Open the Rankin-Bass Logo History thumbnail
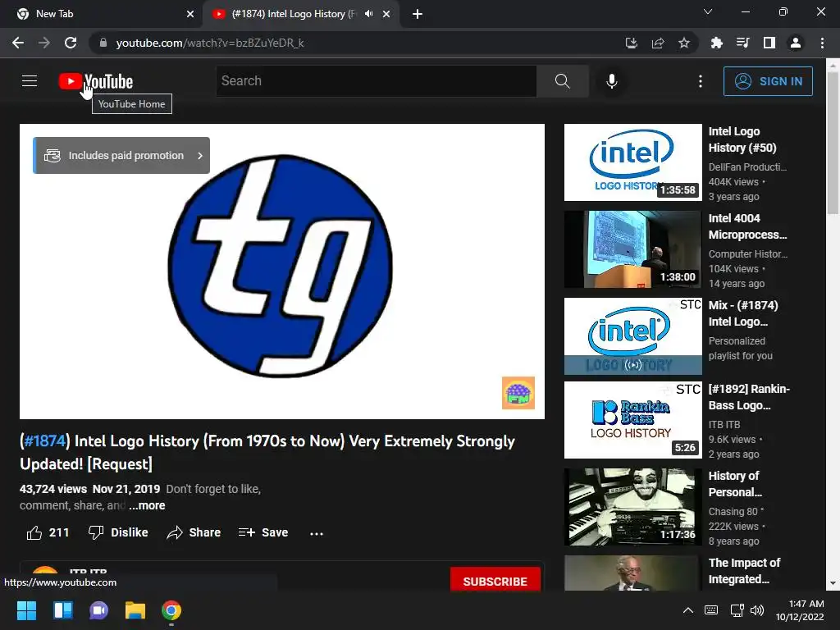The image size is (840, 630). 632,419
